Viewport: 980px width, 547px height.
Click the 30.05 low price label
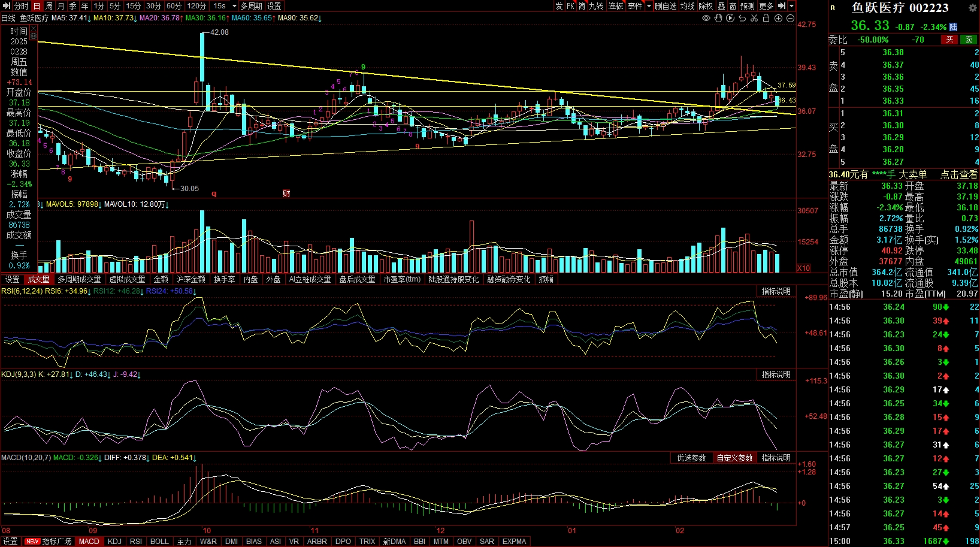pyautogui.click(x=189, y=189)
